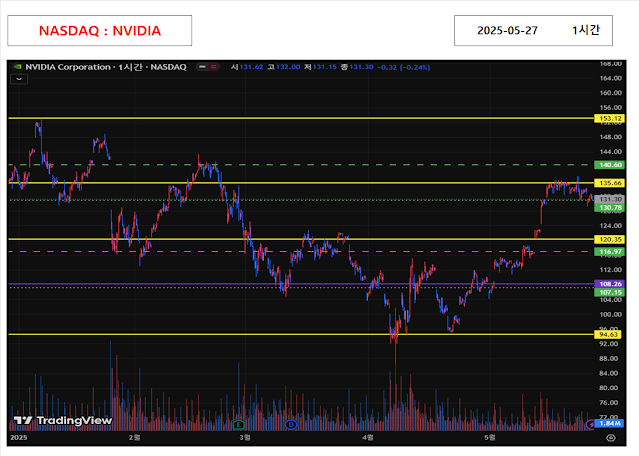Click the 4월 label on time axis
The height and width of the screenshot is (456, 639).
[x=368, y=437]
